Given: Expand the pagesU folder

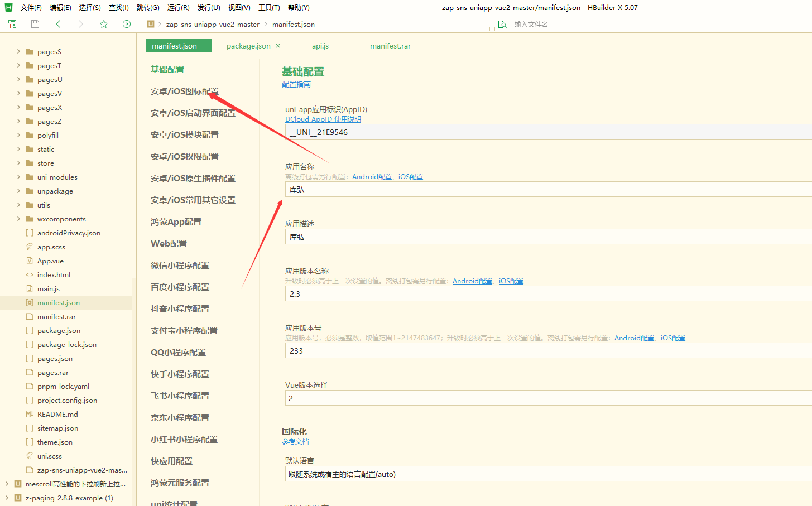Looking at the screenshot, I should (18, 79).
